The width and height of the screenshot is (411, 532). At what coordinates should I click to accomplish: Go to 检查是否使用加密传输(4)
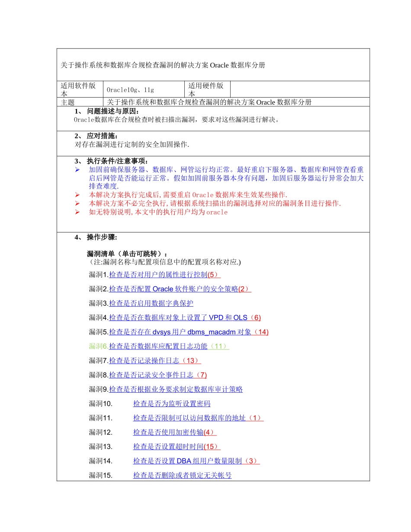[x=175, y=432]
